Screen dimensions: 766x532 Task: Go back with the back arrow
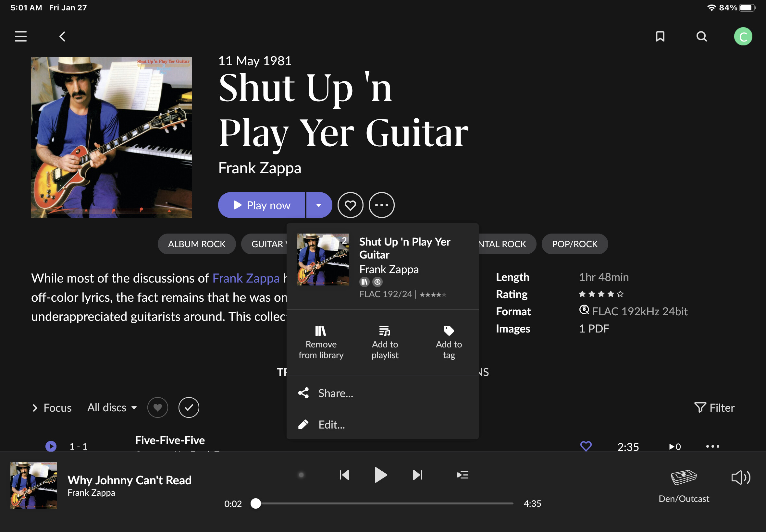[62, 36]
